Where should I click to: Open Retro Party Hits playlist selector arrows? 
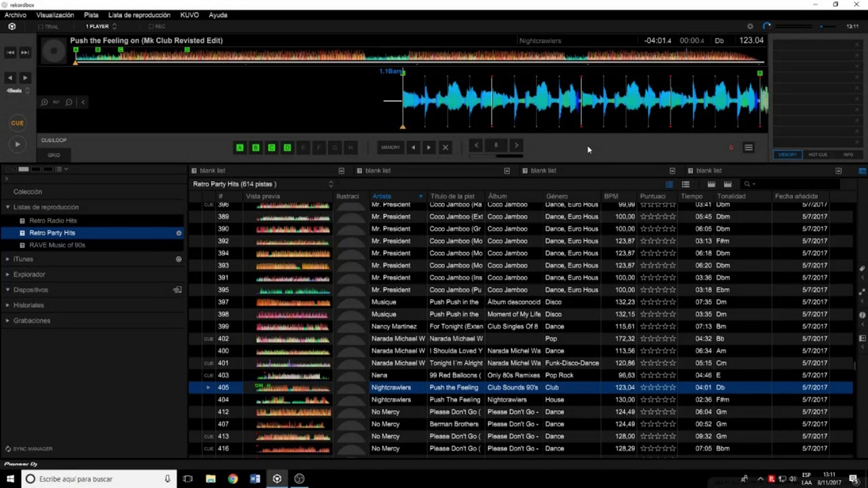pyautogui.click(x=331, y=184)
